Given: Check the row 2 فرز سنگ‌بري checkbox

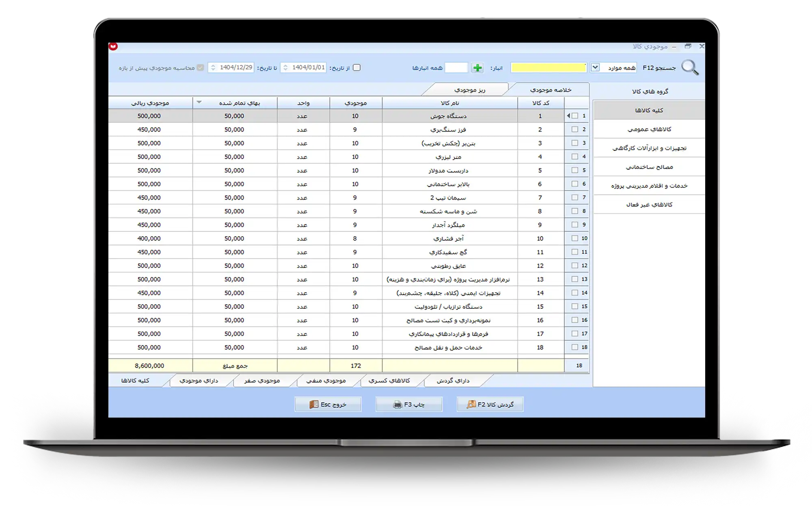Looking at the screenshot, I should pyautogui.click(x=574, y=129).
